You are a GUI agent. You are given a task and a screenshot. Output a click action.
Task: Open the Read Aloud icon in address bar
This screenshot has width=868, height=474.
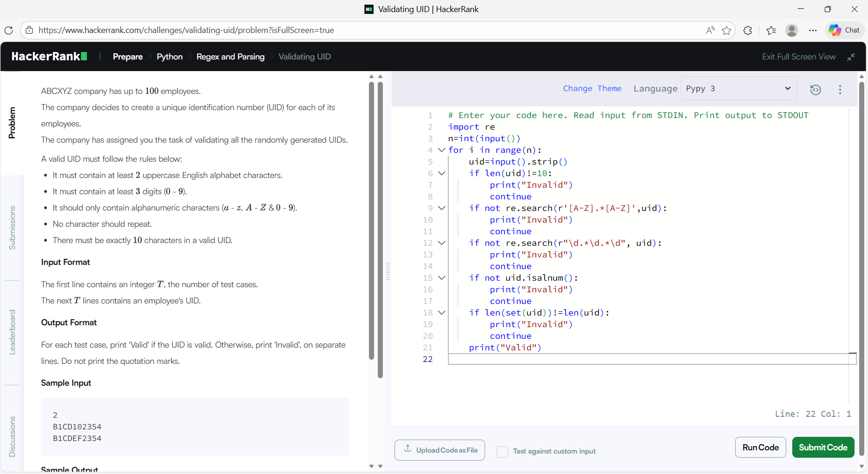[x=710, y=30]
